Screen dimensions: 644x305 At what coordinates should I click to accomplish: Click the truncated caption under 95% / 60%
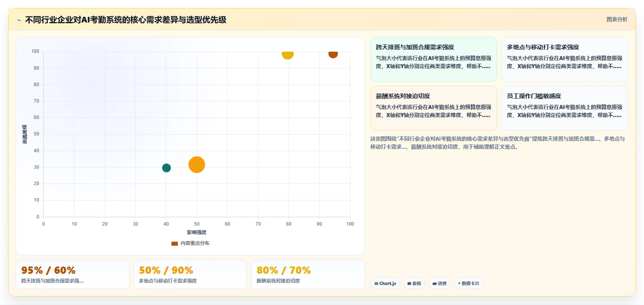click(52, 281)
